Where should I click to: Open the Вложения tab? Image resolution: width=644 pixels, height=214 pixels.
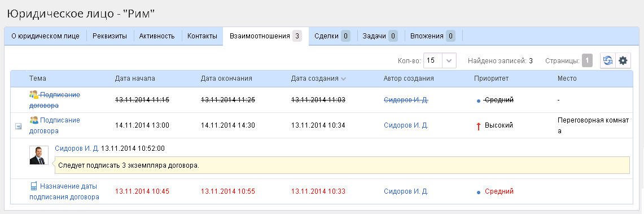[x=433, y=36]
